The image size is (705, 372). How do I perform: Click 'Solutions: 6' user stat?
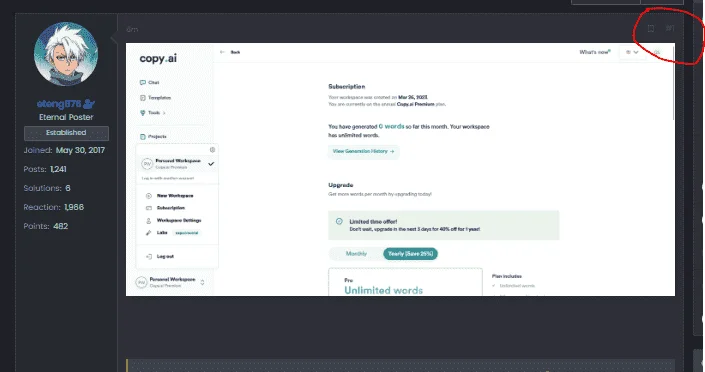(x=47, y=188)
